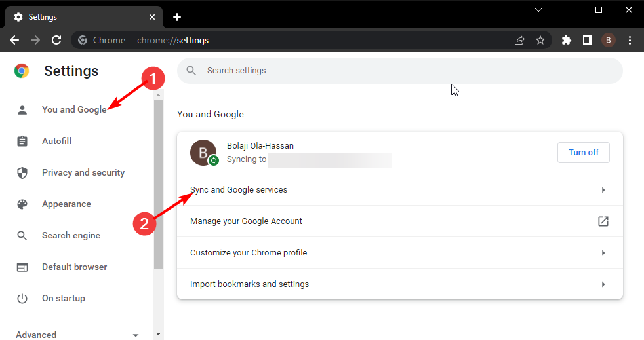The image size is (644, 340).
Task: Click the person icon beside You and Google
Action: click(x=22, y=109)
